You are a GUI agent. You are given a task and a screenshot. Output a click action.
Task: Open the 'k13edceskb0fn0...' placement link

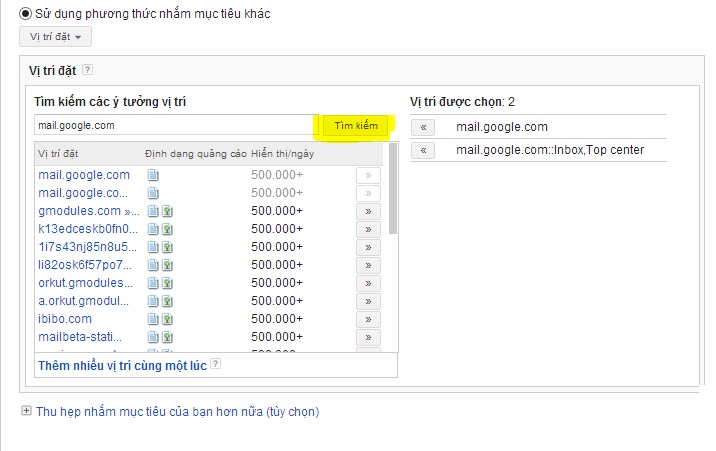click(88, 229)
